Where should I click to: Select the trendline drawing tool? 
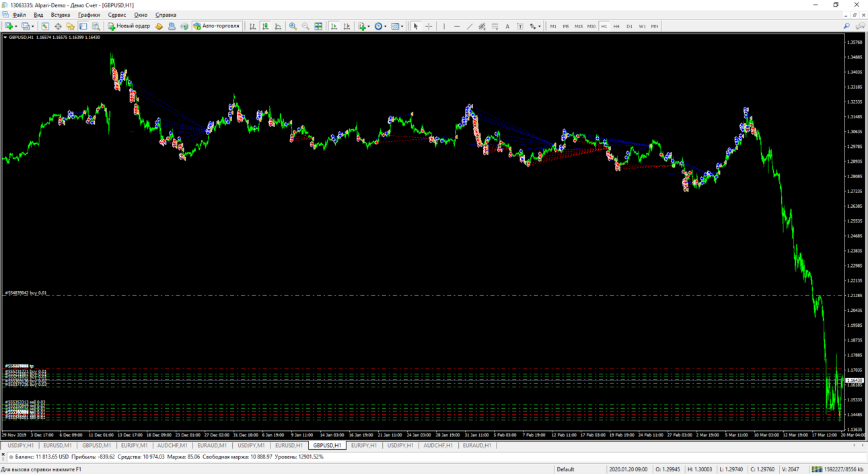point(470,26)
